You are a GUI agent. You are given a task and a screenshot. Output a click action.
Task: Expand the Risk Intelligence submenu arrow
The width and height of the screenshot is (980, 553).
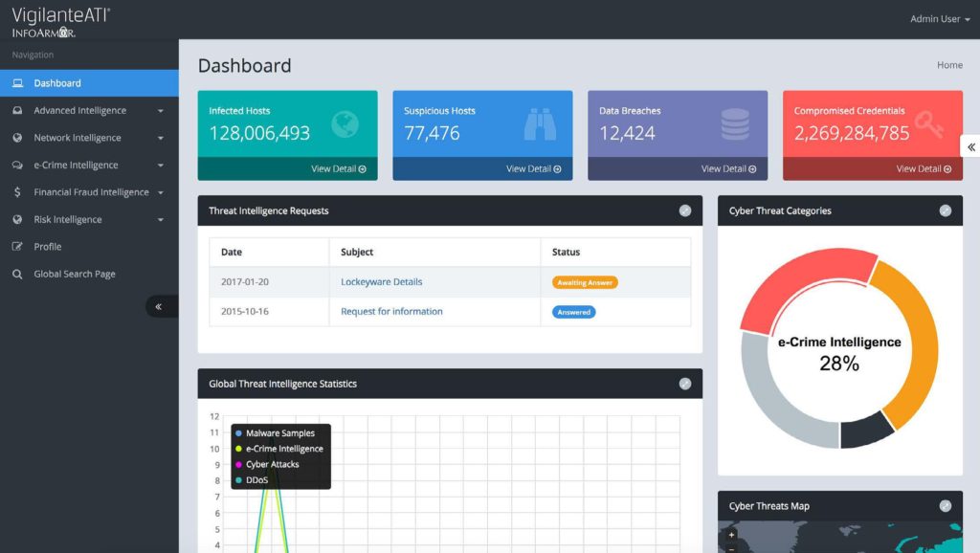tap(161, 220)
